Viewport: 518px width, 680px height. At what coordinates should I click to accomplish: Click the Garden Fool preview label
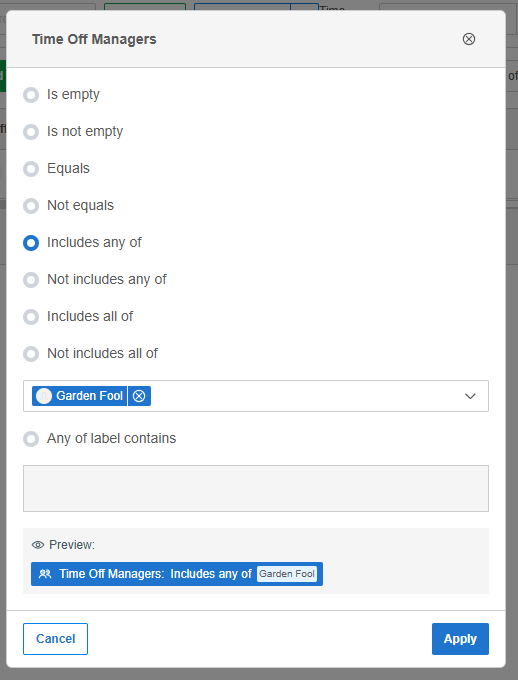(x=287, y=574)
